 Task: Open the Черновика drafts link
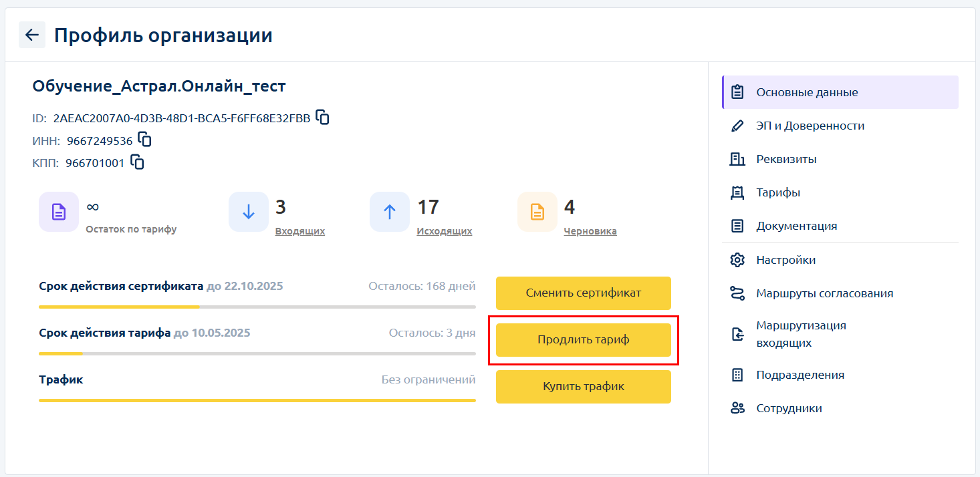click(x=590, y=231)
